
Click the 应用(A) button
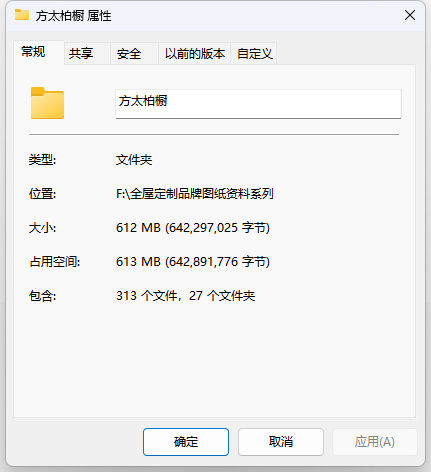coord(375,442)
